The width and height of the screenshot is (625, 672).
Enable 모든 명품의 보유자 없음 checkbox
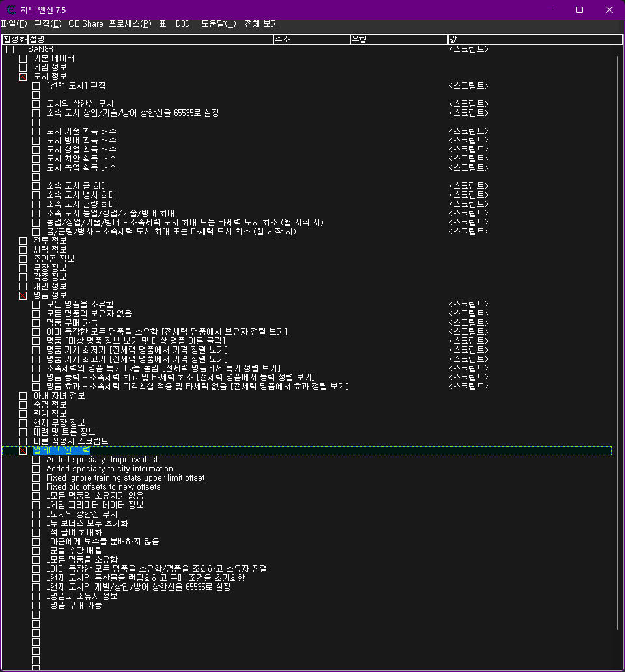click(x=36, y=314)
